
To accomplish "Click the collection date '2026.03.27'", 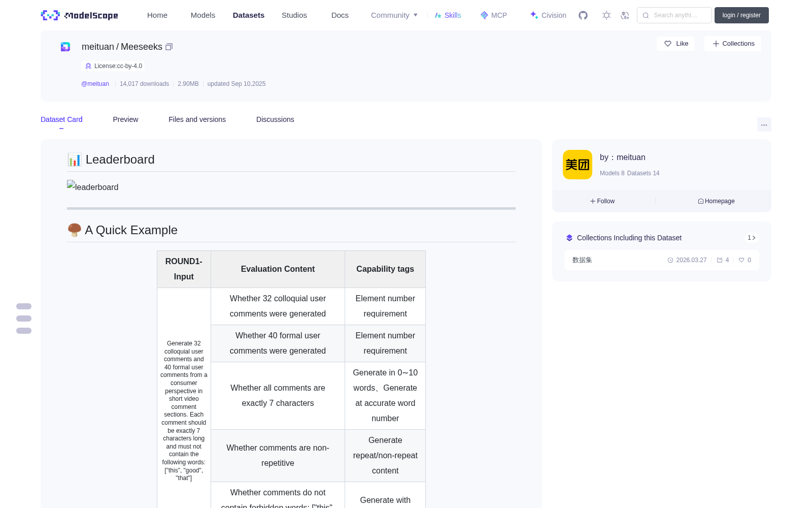I will coord(691,260).
